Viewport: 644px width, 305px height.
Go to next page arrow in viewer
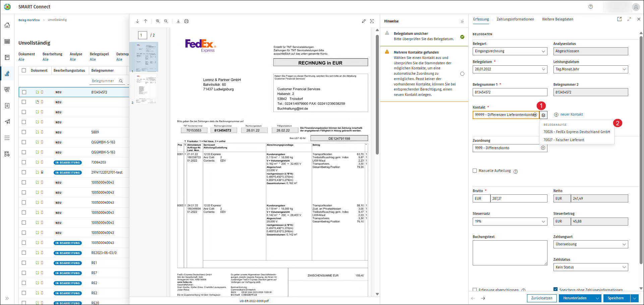tap(137, 21)
